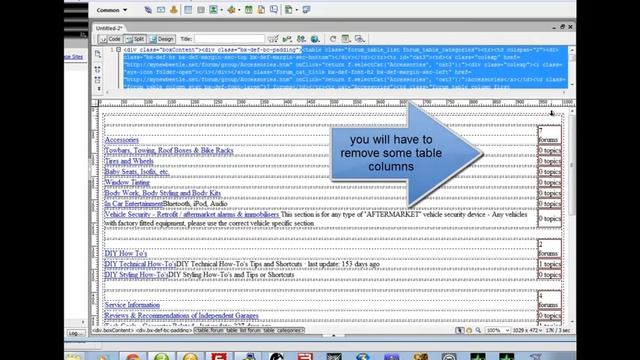The height and width of the screenshot is (360, 640).
Task: Insert the Date object
Action: coord(248,10)
